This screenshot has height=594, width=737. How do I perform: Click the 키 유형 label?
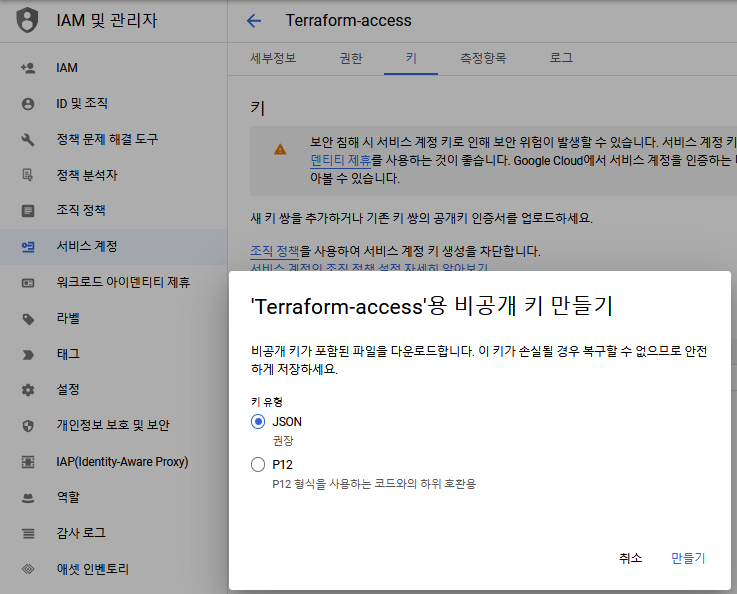coord(267,402)
